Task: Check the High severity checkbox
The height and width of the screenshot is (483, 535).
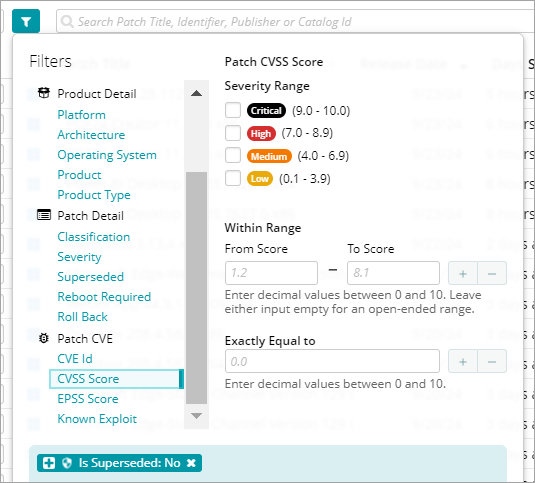Action: point(233,133)
